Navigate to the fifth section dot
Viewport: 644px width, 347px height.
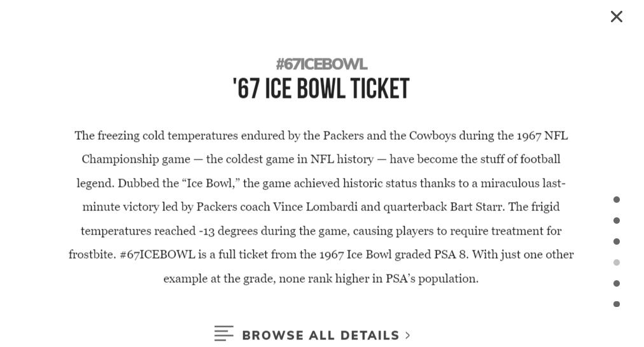coord(616,283)
